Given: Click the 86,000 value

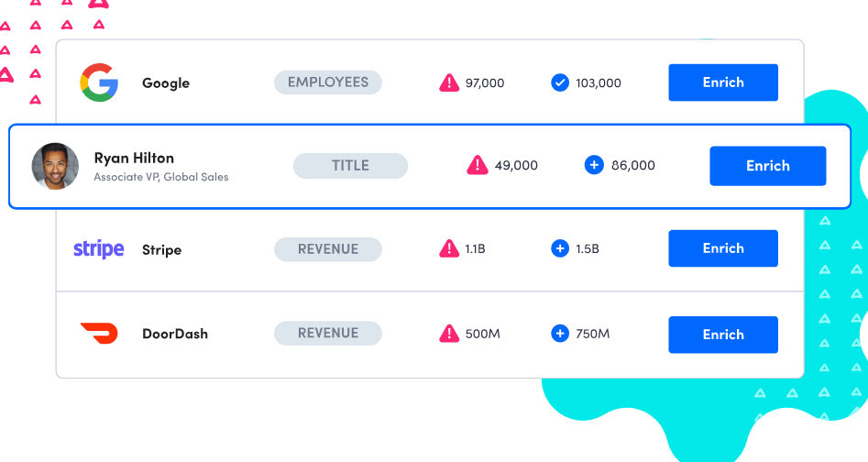Looking at the screenshot, I should pyautogui.click(x=633, y=165).
